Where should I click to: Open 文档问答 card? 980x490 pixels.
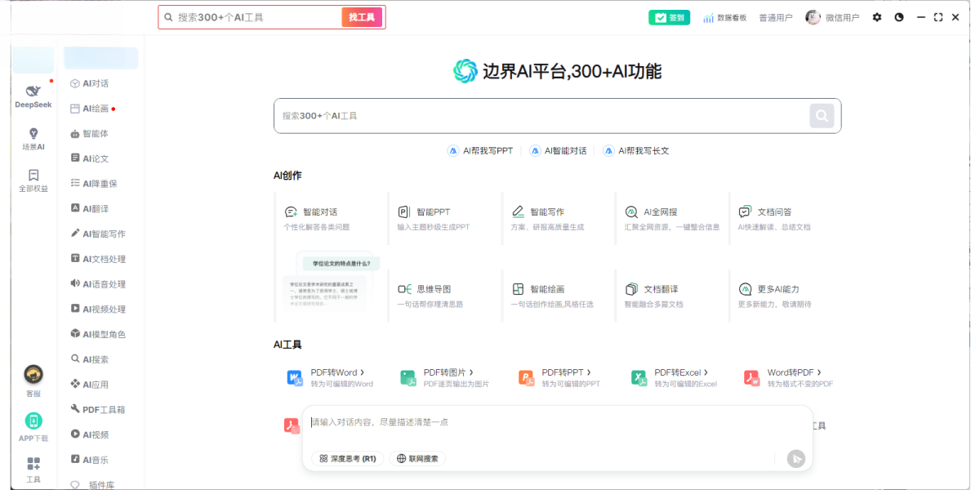[x=785, y=219]
